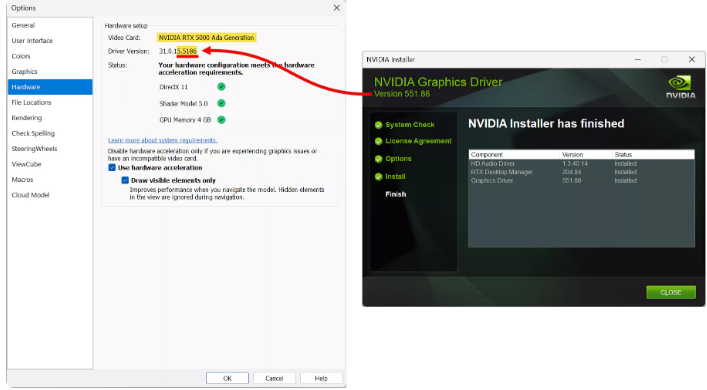Click License Agreement step label
707x390 pixels.
(418, 141)
